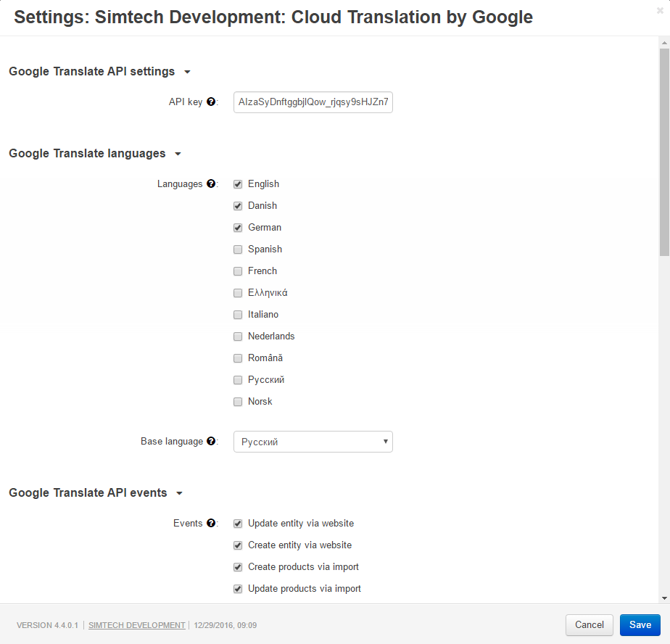The image size is (670, 644).
Task: Uncheck Create products via import event
Action: click(238, 567)
